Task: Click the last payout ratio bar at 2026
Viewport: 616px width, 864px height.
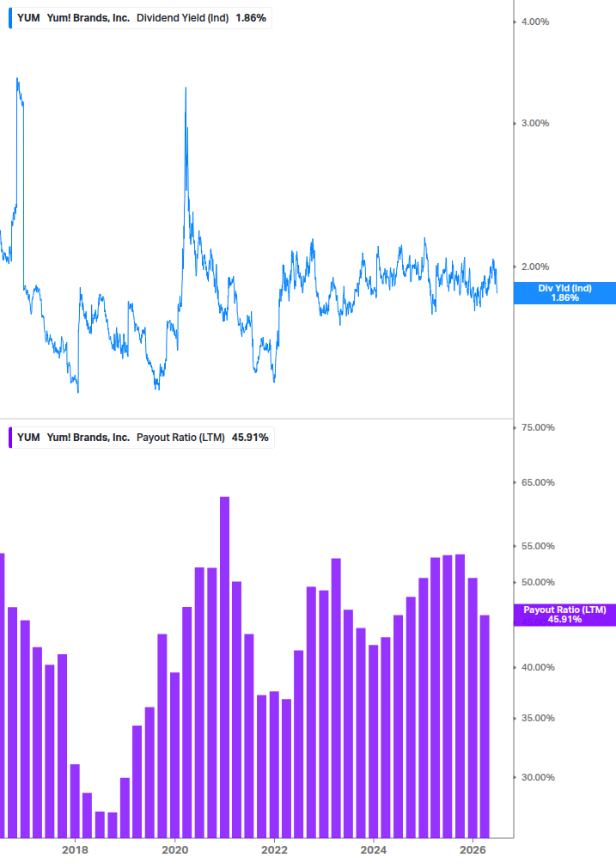Action: 485,726
